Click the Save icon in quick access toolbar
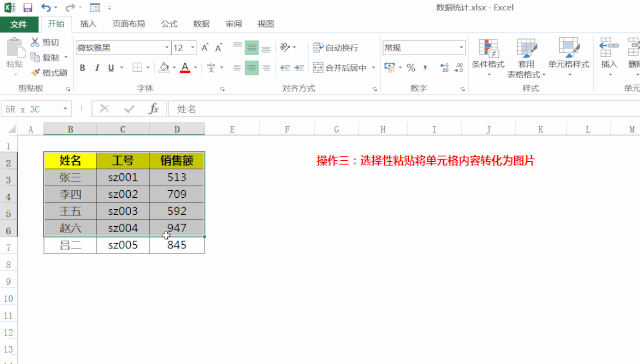The image size is (640, 364). 28,7
